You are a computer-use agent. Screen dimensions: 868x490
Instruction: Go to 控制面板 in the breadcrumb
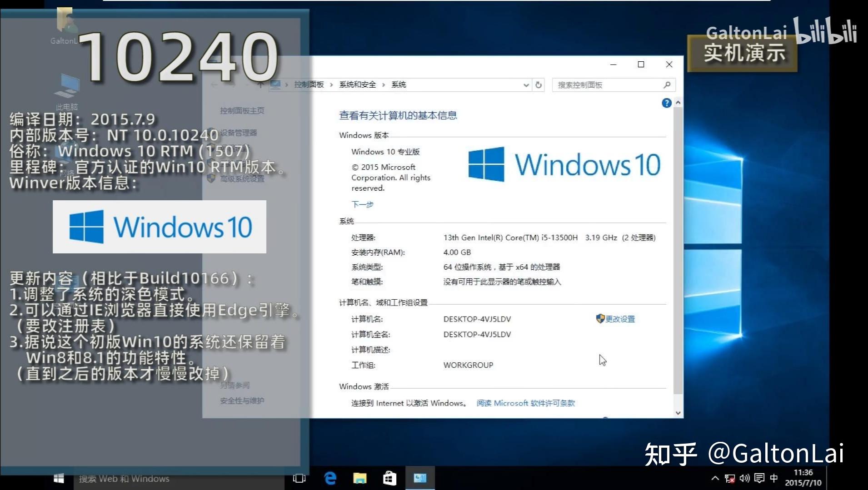[x=309, y=85]
